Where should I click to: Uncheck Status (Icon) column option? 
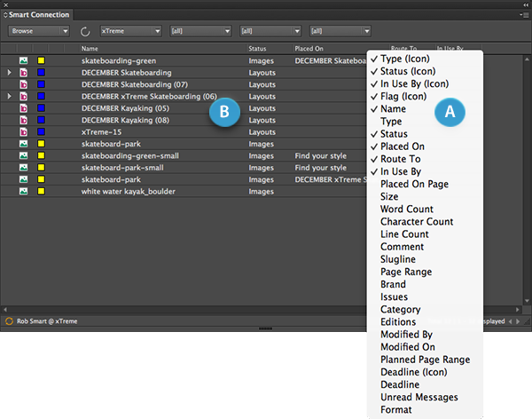(425, 71)
